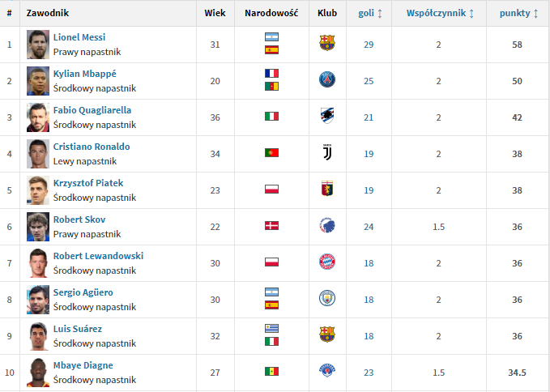Open the Manchester City crest

(327, 298)
